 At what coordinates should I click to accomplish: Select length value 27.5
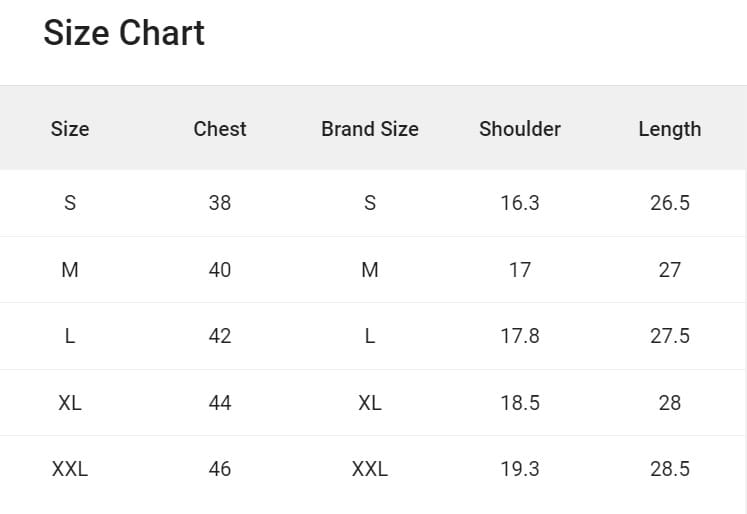[x=670, y=336]
